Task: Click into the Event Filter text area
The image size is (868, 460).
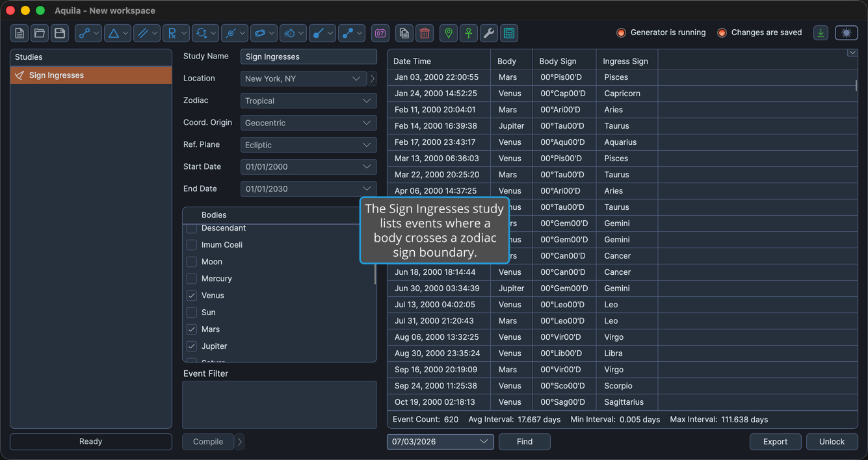Action: 280,405
